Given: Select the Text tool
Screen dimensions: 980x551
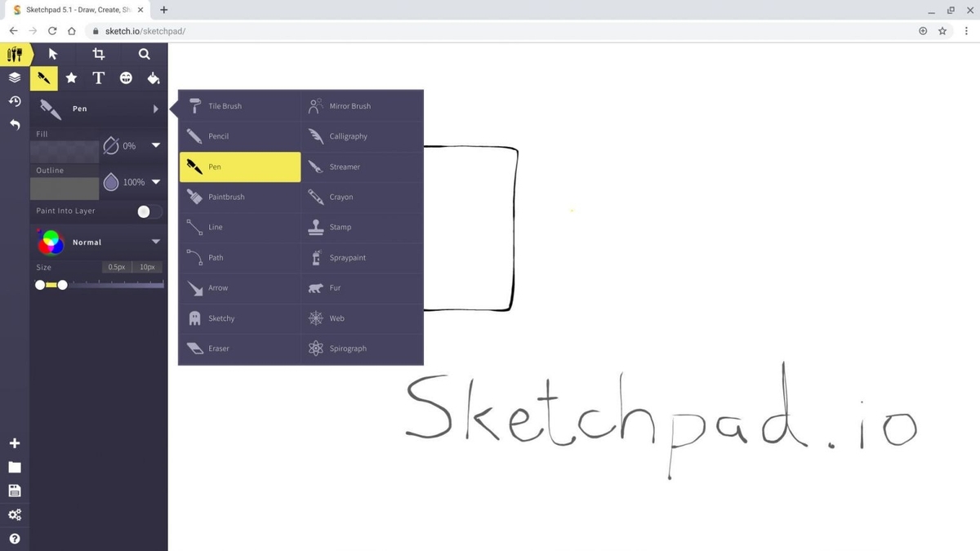Looking at the screenshot, I should [98, 78].
